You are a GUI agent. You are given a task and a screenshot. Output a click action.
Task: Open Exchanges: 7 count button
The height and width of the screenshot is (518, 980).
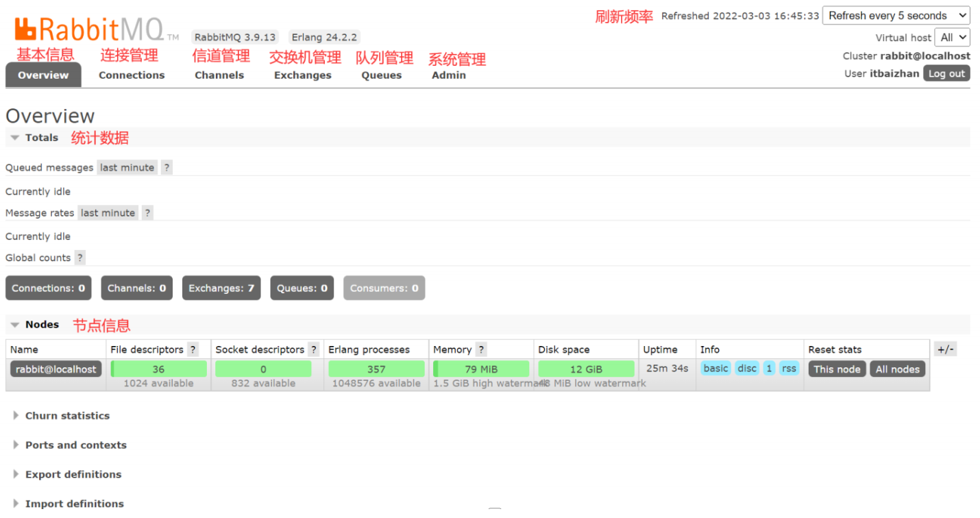point(221,288)
